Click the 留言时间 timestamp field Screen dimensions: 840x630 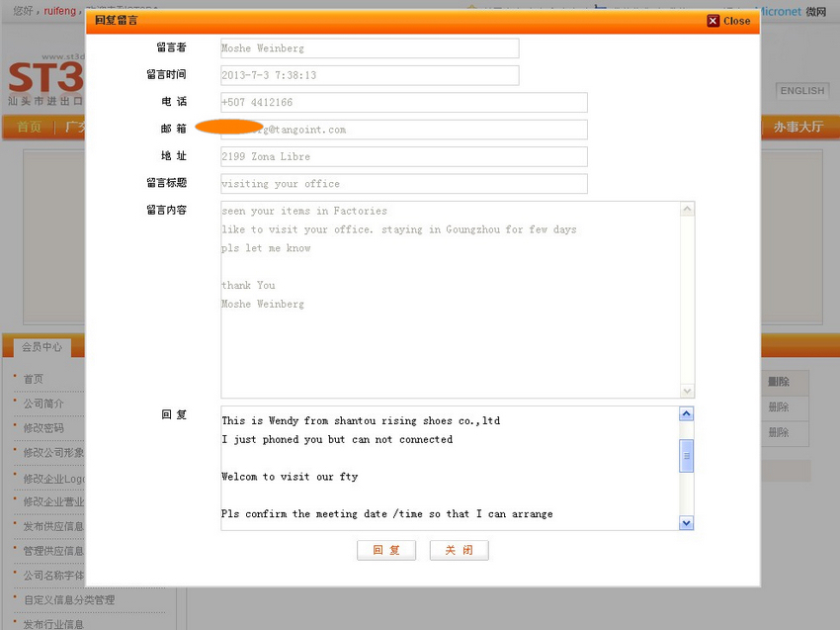coord(369,75)
